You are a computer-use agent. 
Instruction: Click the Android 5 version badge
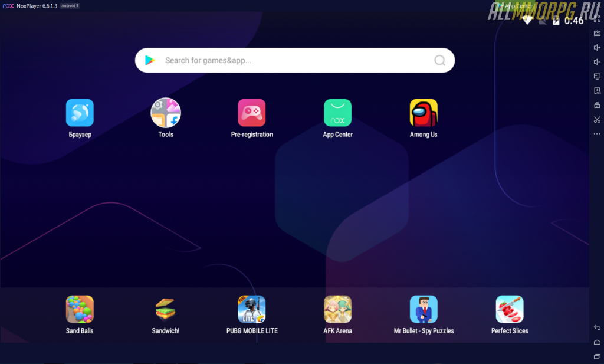pos(70,6)
